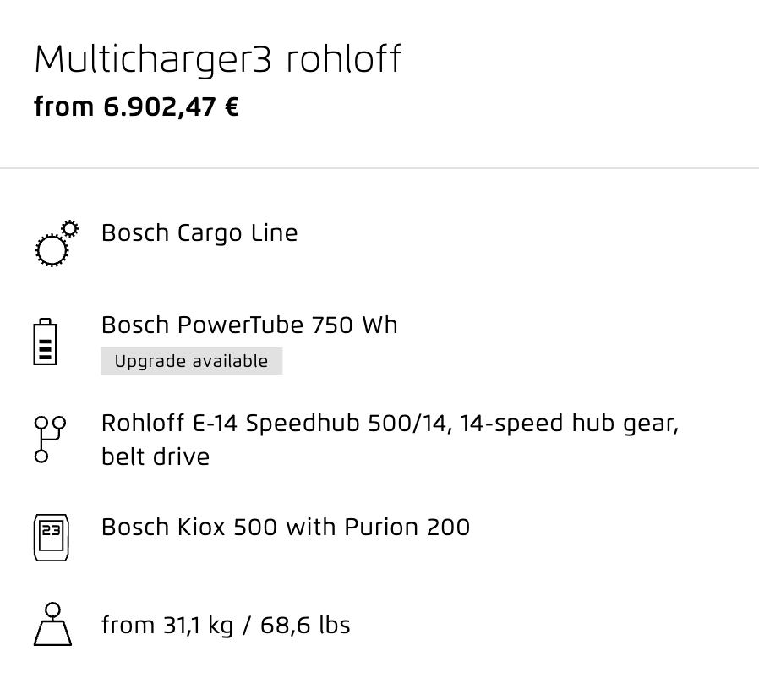Click the Upgrade available badge
This screenshot has height=700, width=759.
pos(192,361)
